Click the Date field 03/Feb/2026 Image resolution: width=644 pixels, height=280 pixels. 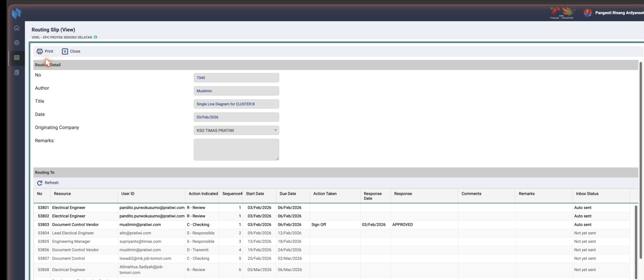(x=236, y=117)
